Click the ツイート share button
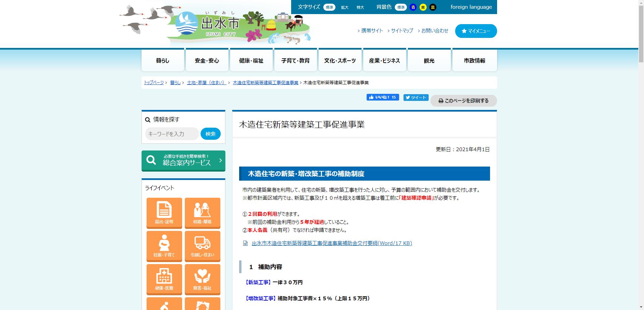 416,97
